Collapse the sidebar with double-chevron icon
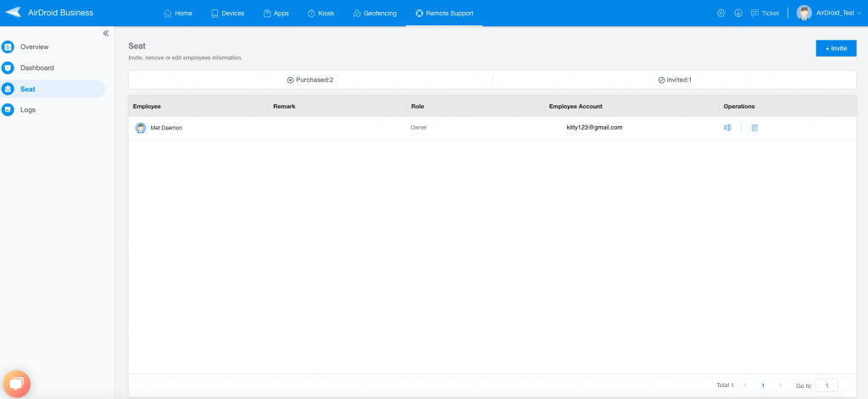This screenshot has height=399, width=868. click(x=106, y=33)
